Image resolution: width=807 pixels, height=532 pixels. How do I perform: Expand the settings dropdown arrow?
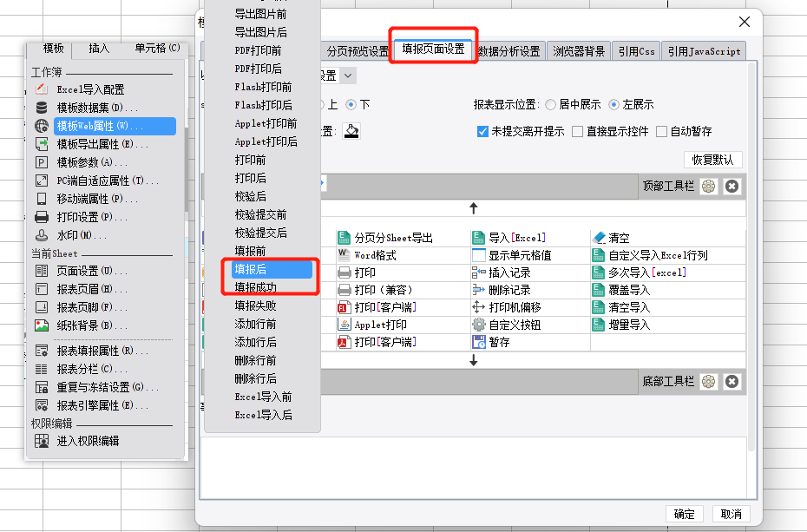click(x=348, y=76)
